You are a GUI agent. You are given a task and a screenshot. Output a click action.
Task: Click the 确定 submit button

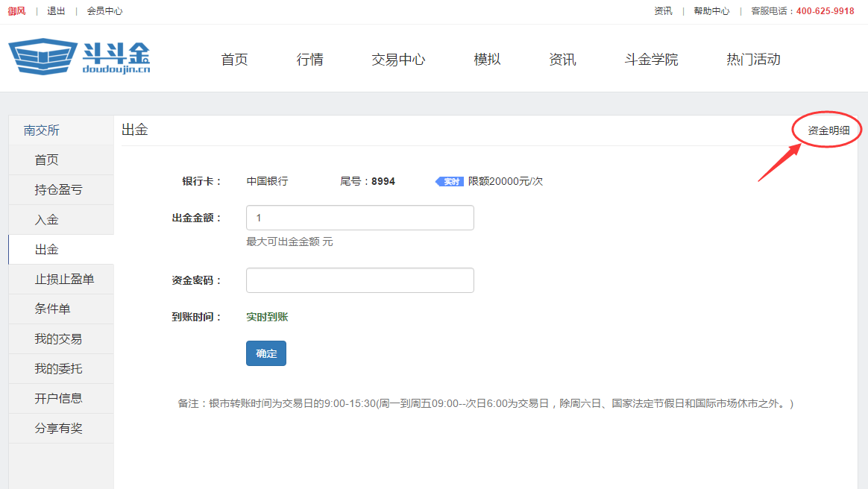(x=265, y=353)
